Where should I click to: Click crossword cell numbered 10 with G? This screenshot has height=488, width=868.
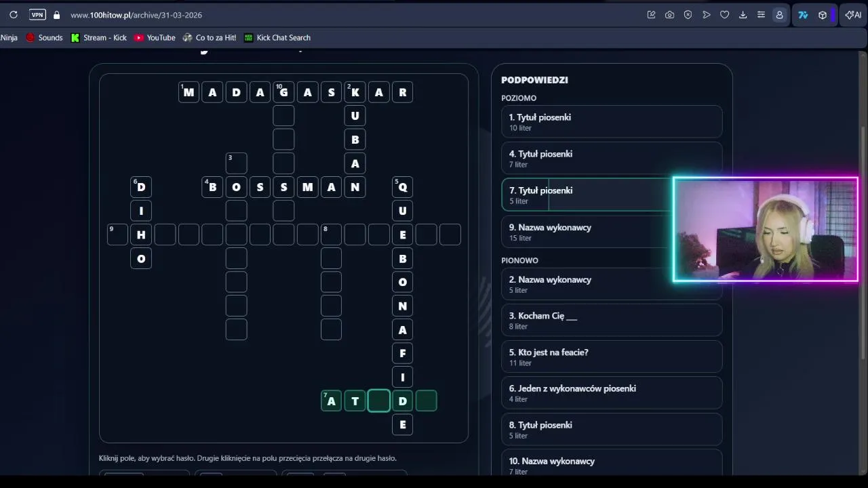[x=284, y=92]
